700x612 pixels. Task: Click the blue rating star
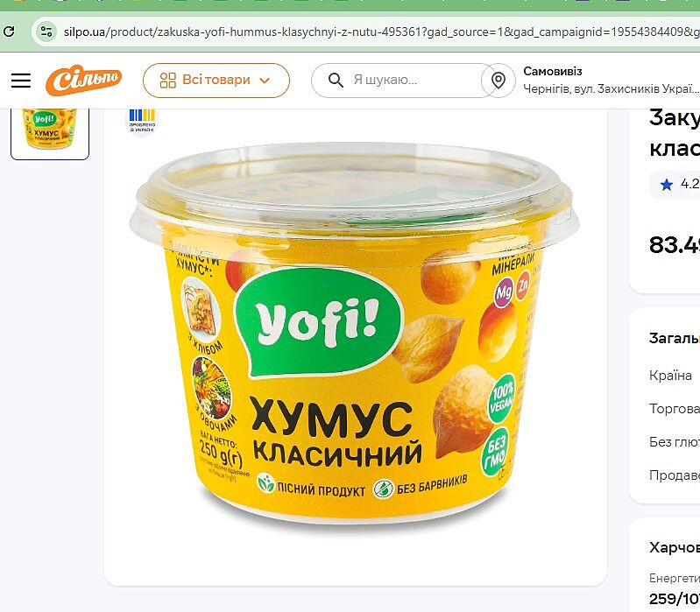pos(667,184)
